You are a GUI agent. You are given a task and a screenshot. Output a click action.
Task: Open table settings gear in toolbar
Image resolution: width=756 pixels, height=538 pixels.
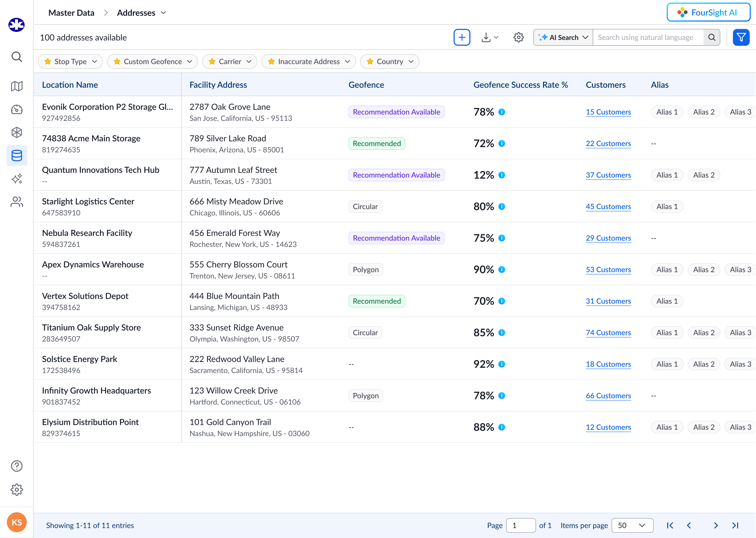pos(518,38)
